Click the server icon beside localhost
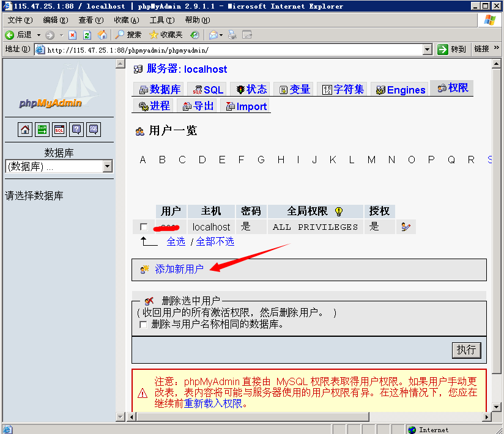 click(x=138, y=69)
